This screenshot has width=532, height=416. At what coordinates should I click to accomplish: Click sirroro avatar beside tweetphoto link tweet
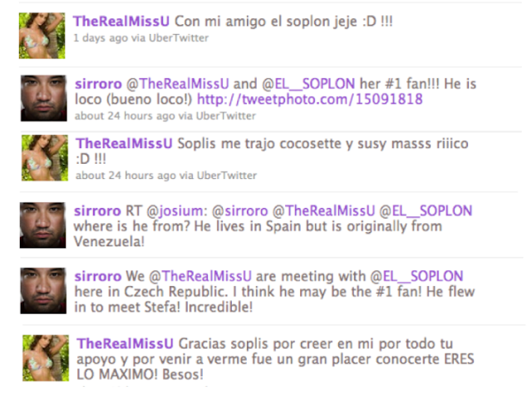pyautogui.click(x=44, y=98)
